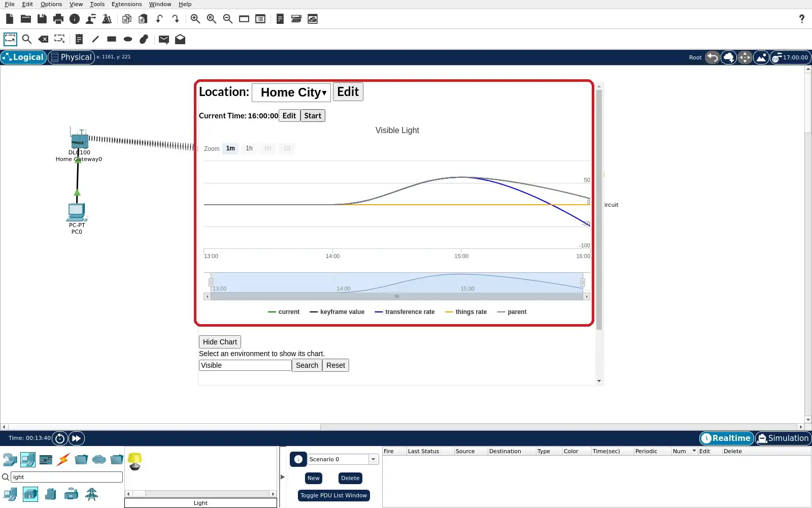The image size is (812, 508).
Task: Click Start next to Current Time
Action: tap(313, 116)
